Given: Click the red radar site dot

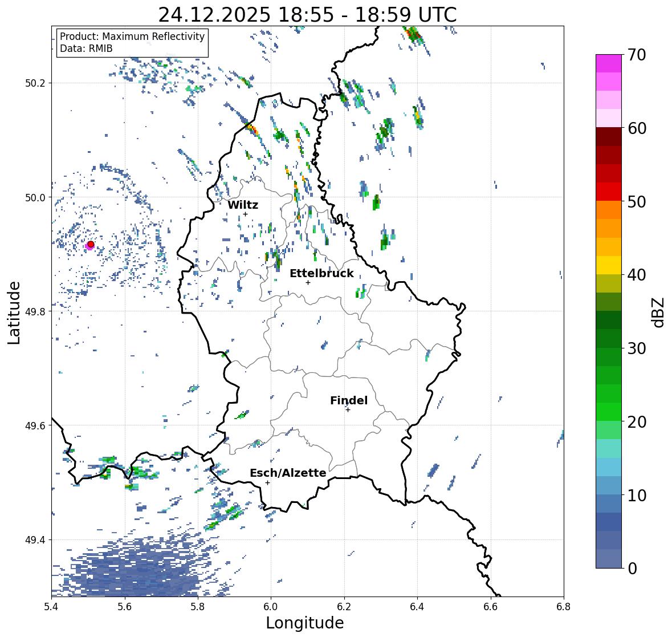Looking at the screenshot, I should coord(91,244).
